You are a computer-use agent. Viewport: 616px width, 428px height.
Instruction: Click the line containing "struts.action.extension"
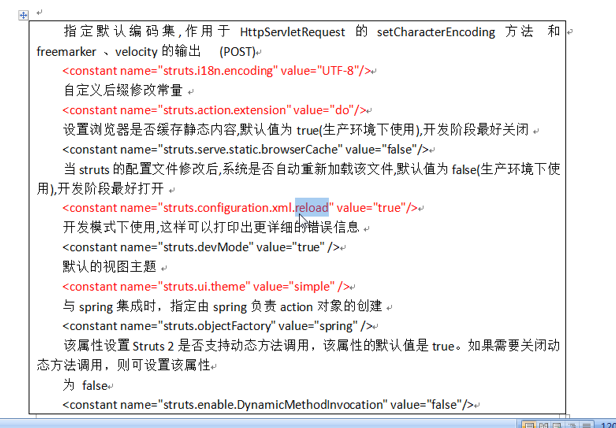(214, 110)
